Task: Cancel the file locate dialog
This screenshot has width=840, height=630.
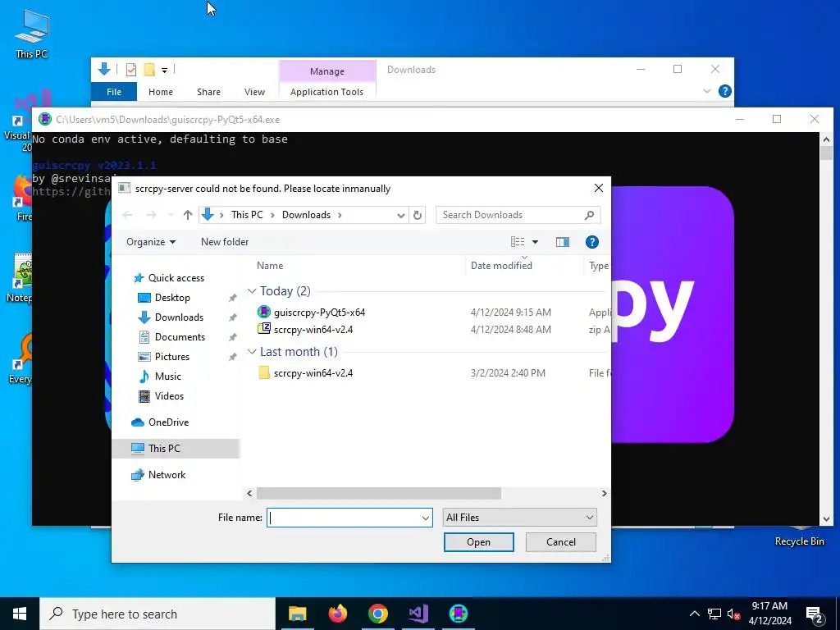Action: pos(561,542)
